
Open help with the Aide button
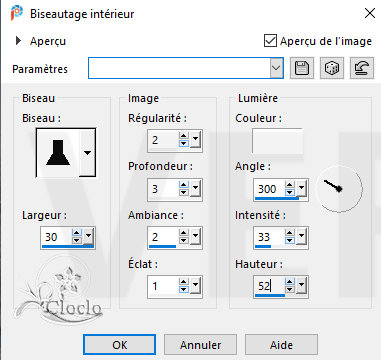(281, 345)
